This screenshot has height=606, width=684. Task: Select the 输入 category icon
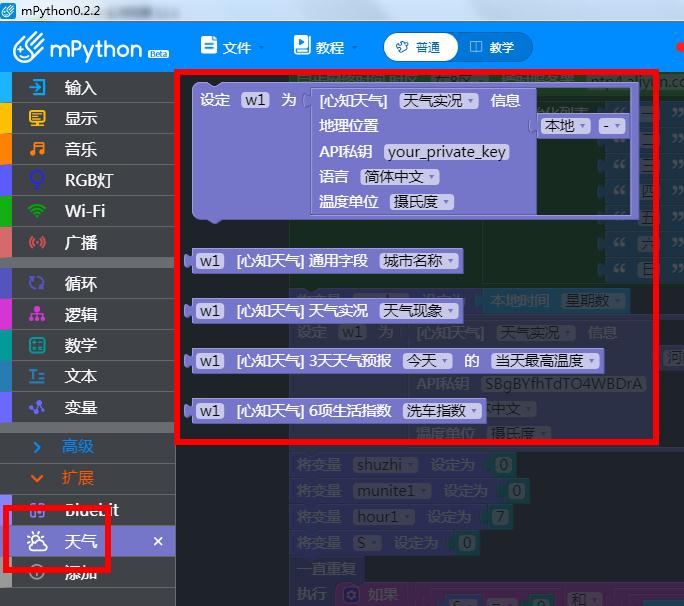tap(37, 87)
